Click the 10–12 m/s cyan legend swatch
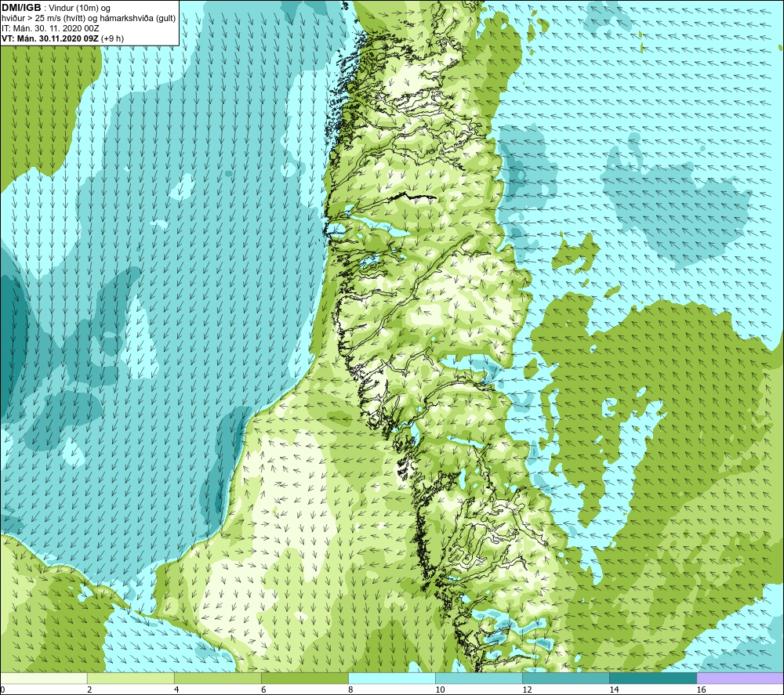This screenshot has width=784, height=695. coord(479,678)
